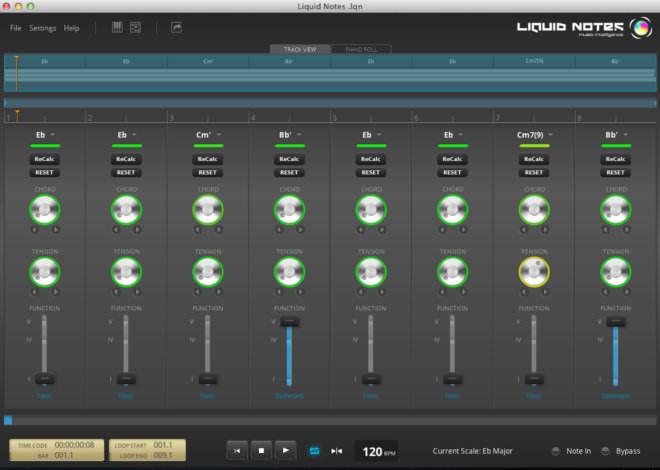Open the File menu
Image resolution: width=660 pixels, height=470 pixels.
[16, 28]
